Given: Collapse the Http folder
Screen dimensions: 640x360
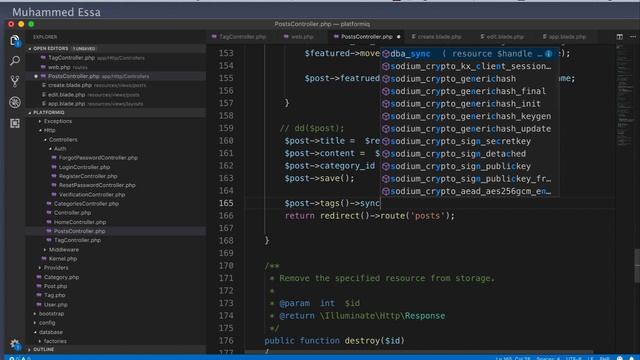Looking at the screenshot, I should point(49,130).
